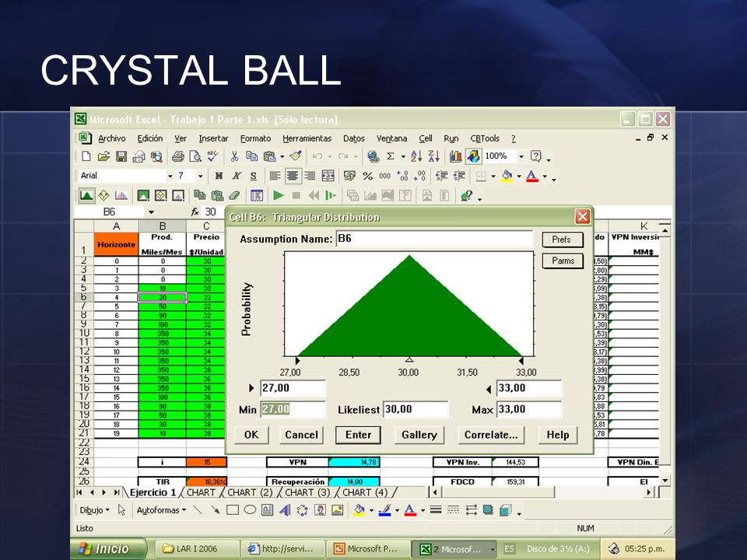Click the Cancel button in the dialog
Viewport: 747px width, 560px height.
(301, 435)
